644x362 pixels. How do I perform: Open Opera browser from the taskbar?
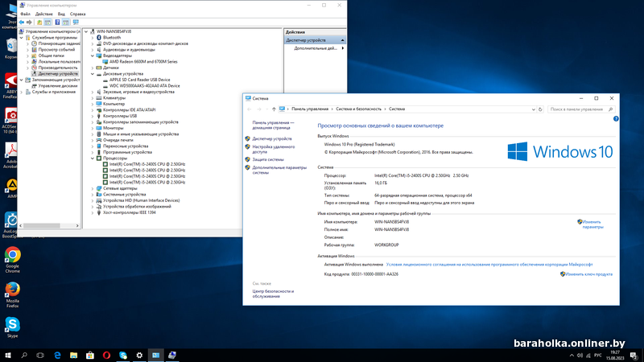[106, 356]
